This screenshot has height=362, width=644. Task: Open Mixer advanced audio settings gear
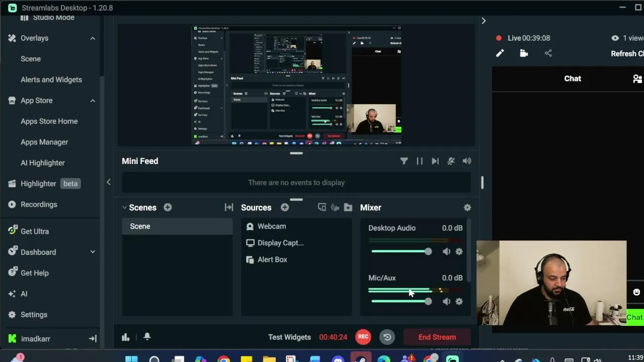pos(467,207)
